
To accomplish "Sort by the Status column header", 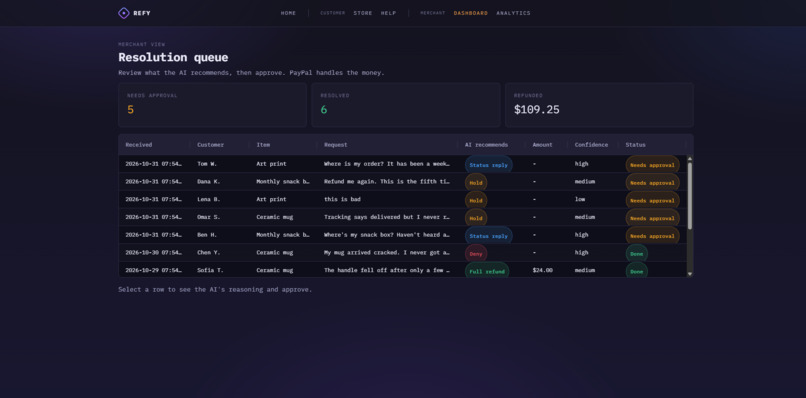I will 635,145.
